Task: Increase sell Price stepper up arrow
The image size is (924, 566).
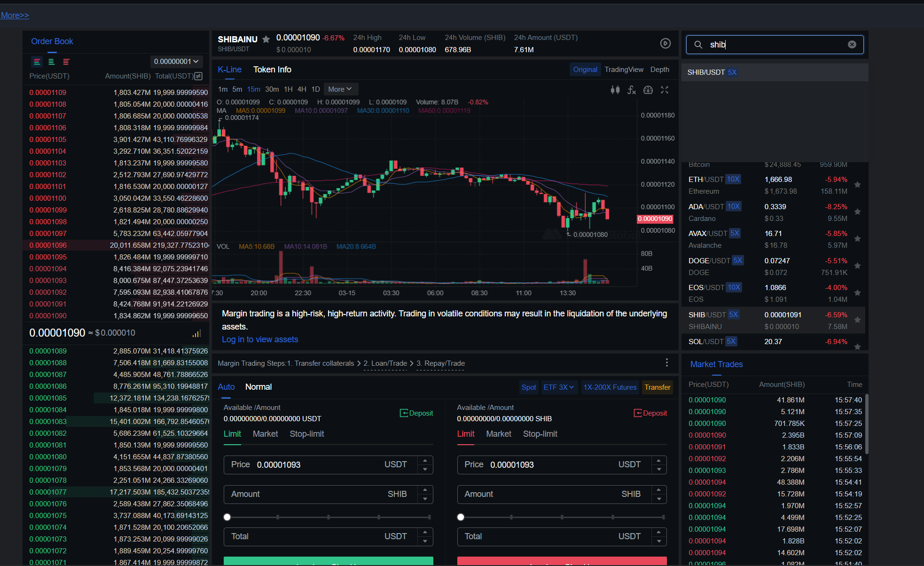Action: [x=659, y=461]
